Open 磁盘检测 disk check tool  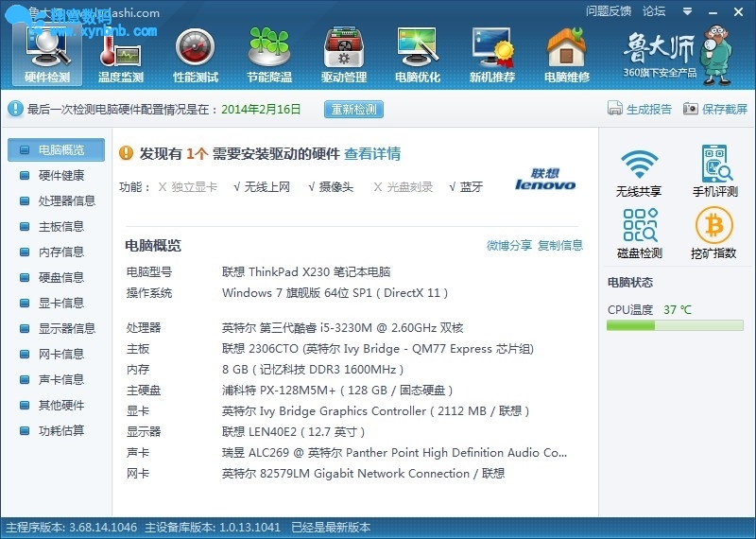coord(640,233)
